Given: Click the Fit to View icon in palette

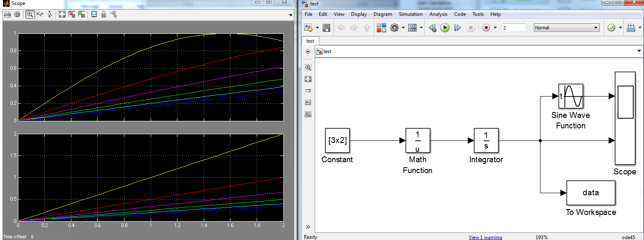Looking at the screenshot, I should pos(308,79).
